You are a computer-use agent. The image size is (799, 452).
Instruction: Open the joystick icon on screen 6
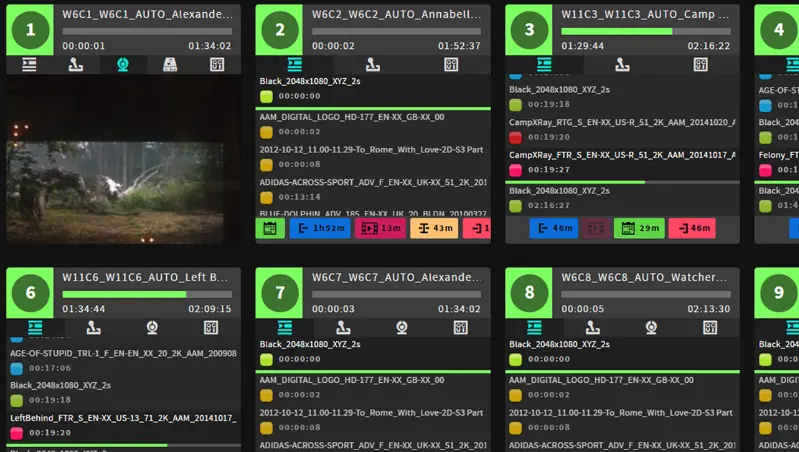93,328
